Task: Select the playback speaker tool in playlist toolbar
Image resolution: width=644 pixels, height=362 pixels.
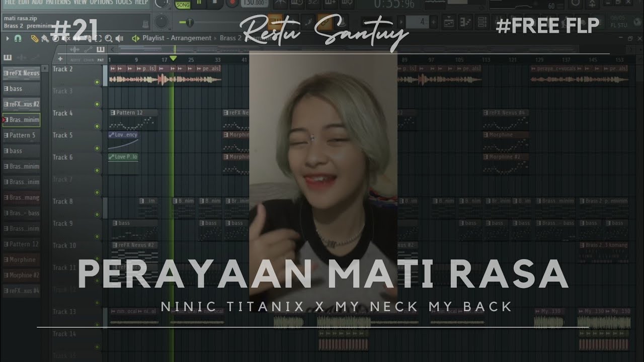Action: pos(119,38)
